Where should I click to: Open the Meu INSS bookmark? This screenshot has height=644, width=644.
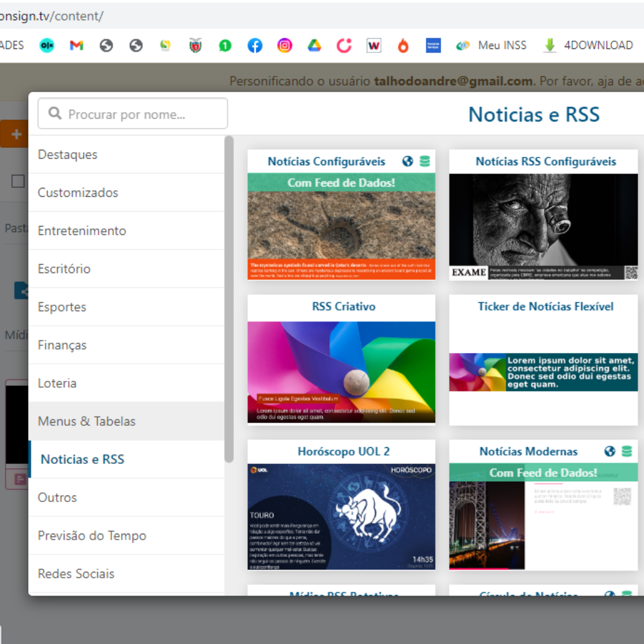[491, 45]
